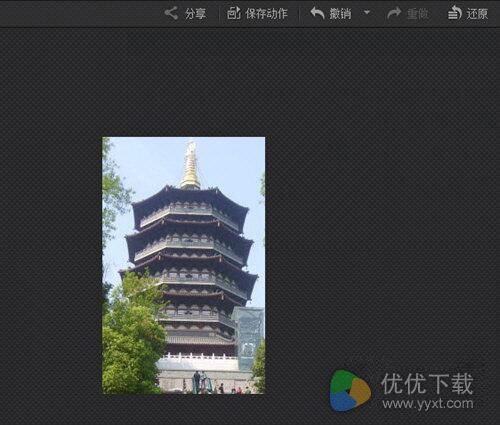Select the 分享 text label
The width and height of the screenshot is (500, 425).
coord(196,14)
